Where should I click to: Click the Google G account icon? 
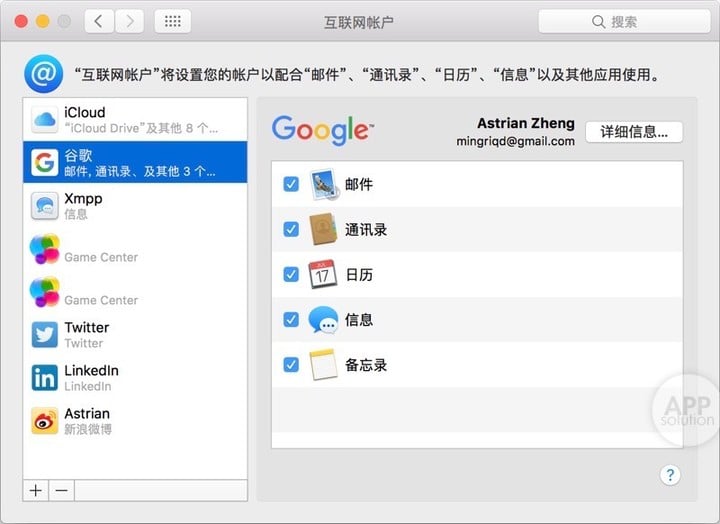(x=45, y=162)
